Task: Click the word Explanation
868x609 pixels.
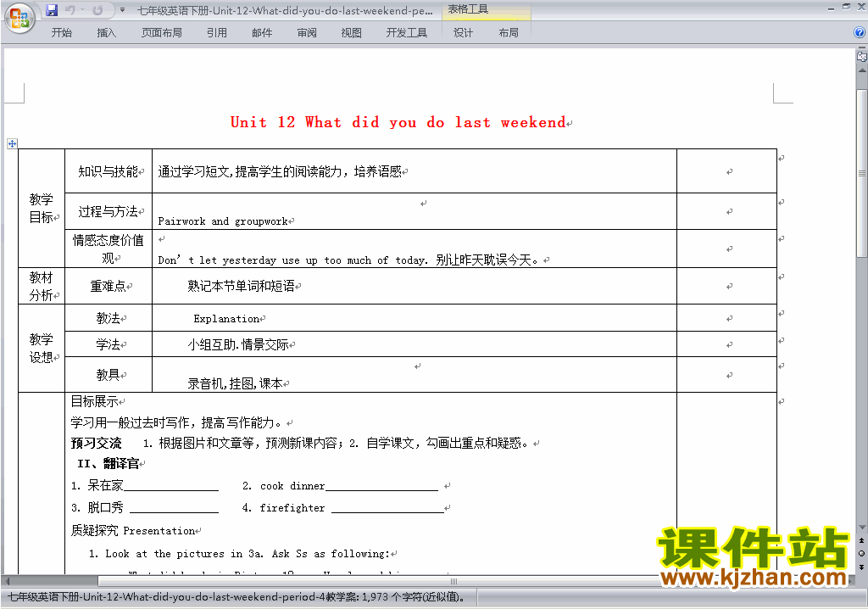Action: tap(226, 319)
